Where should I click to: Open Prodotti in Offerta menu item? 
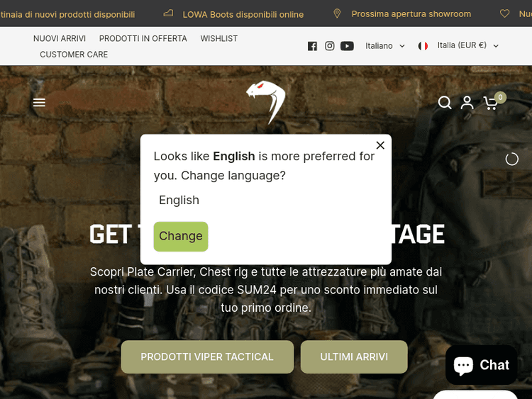click(x=143, y=39)
